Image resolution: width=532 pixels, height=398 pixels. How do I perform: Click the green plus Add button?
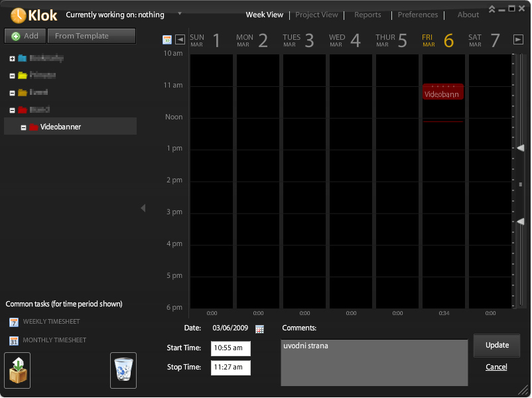pyautogui.click(x=25, y=36)
